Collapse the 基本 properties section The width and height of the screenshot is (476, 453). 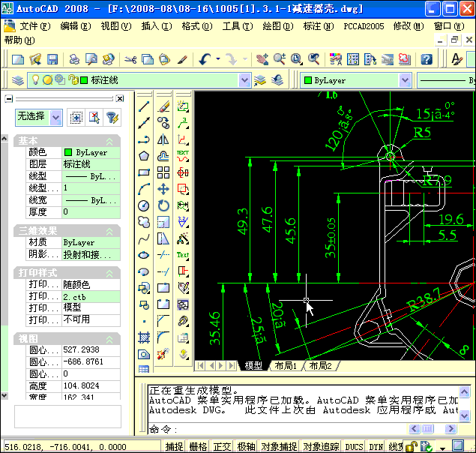(x=109, y=141)
